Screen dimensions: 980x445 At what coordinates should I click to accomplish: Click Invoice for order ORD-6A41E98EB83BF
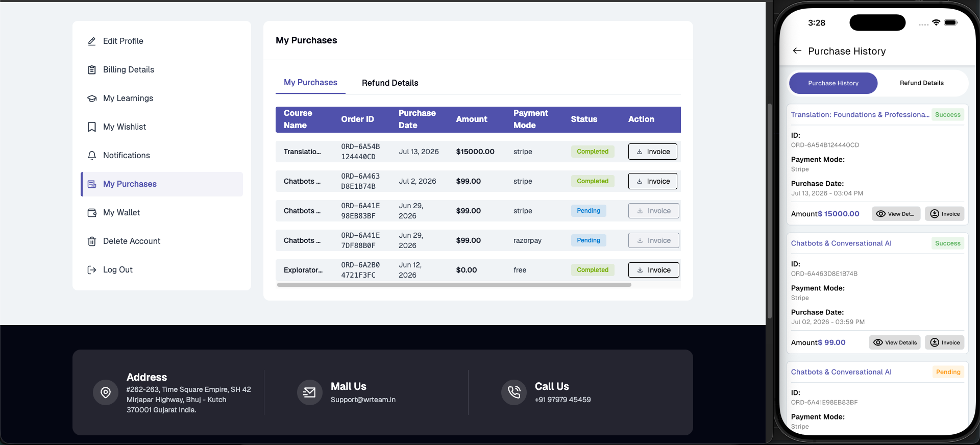[654, 211]
